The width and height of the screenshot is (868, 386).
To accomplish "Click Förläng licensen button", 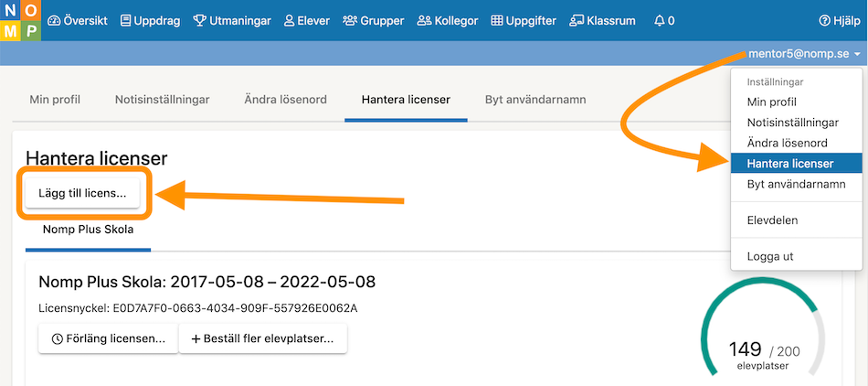I will tap(108, 338).
